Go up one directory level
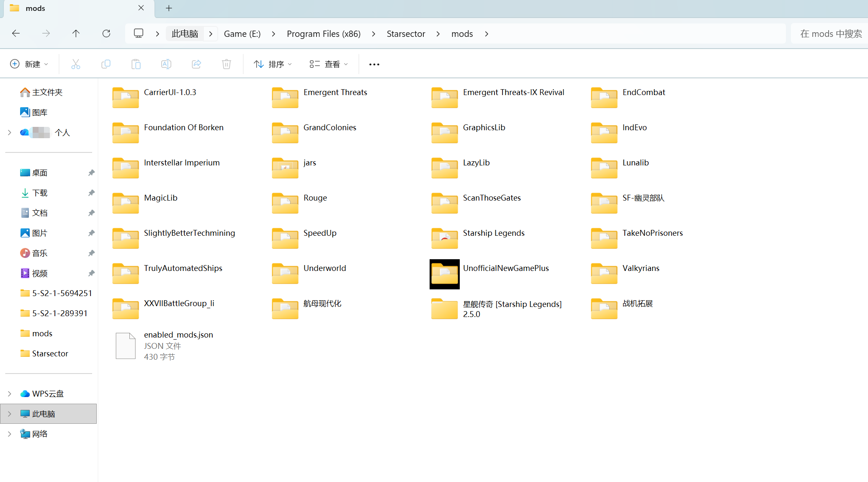This screenshot has height=482, width=868. pyautogui.click(x=76, y=34)
